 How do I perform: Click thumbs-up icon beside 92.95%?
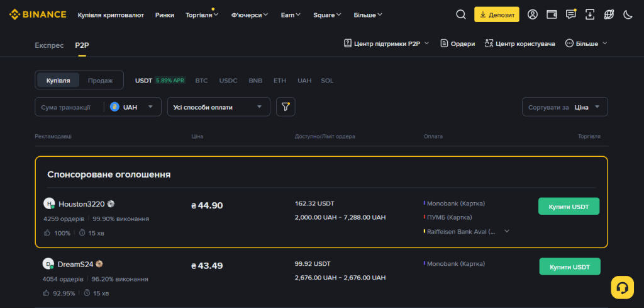coord(46,293)
